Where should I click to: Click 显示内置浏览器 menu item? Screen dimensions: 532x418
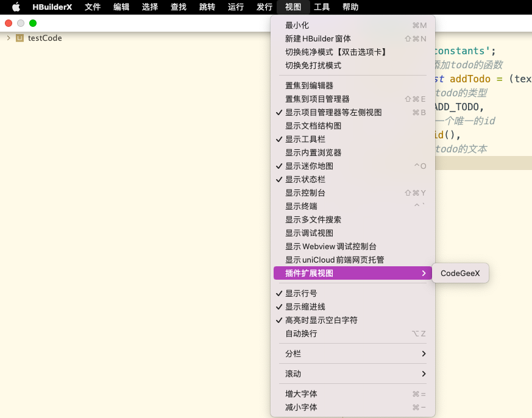click(x=313, y=152)
